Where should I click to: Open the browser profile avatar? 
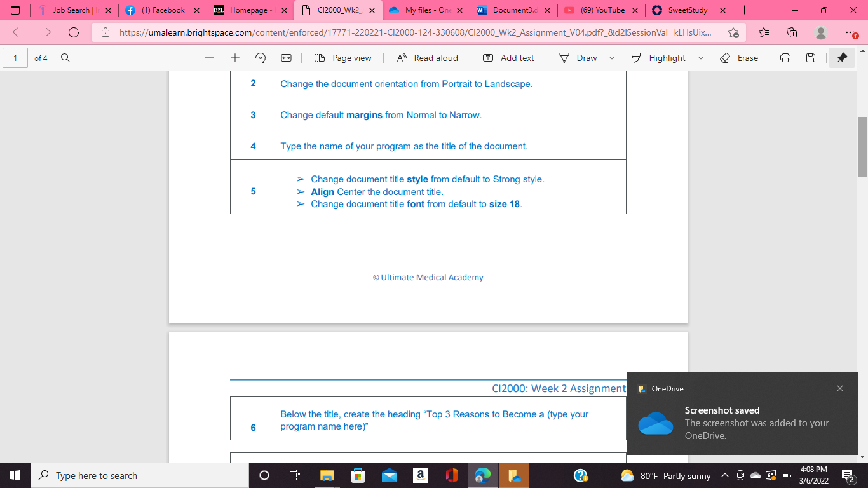click(821, 32)
